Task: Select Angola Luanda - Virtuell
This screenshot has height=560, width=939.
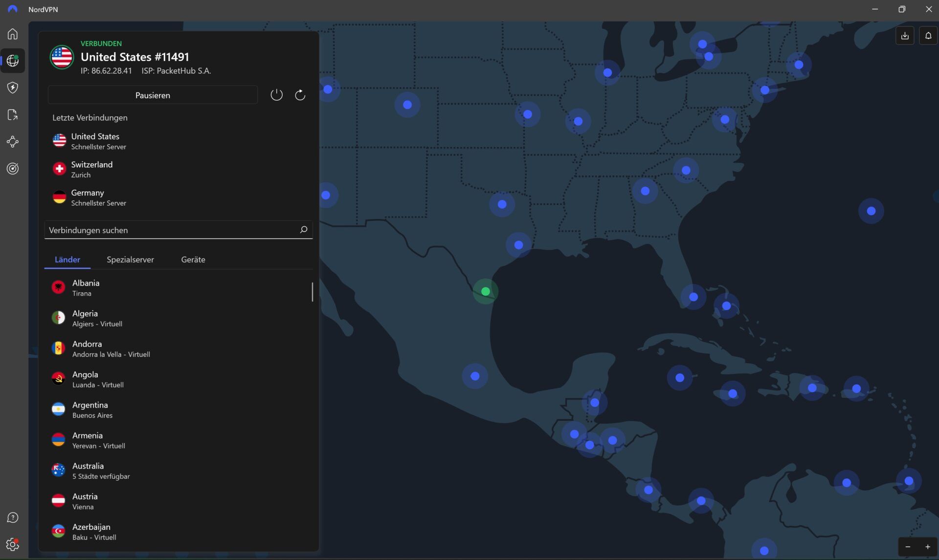Action: (178, 379)
